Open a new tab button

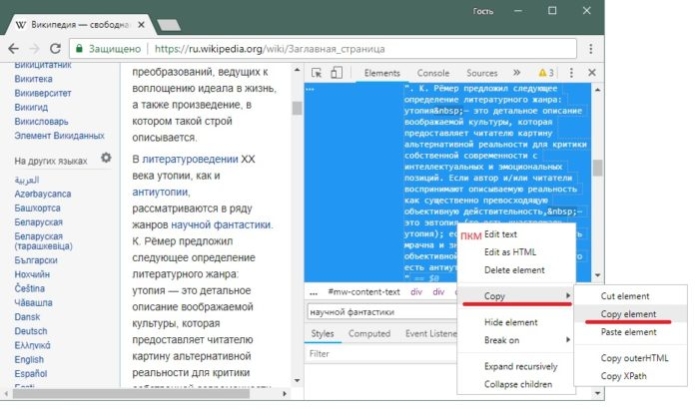169,25
